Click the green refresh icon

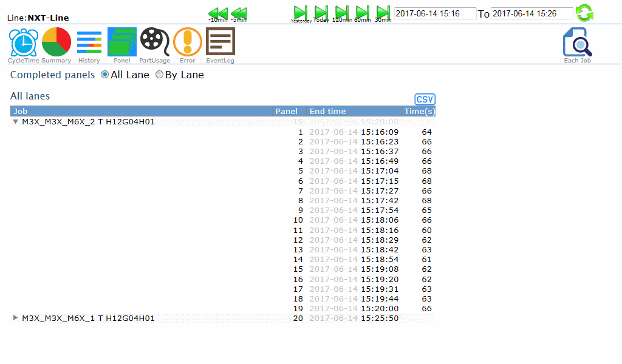[584, 13]
